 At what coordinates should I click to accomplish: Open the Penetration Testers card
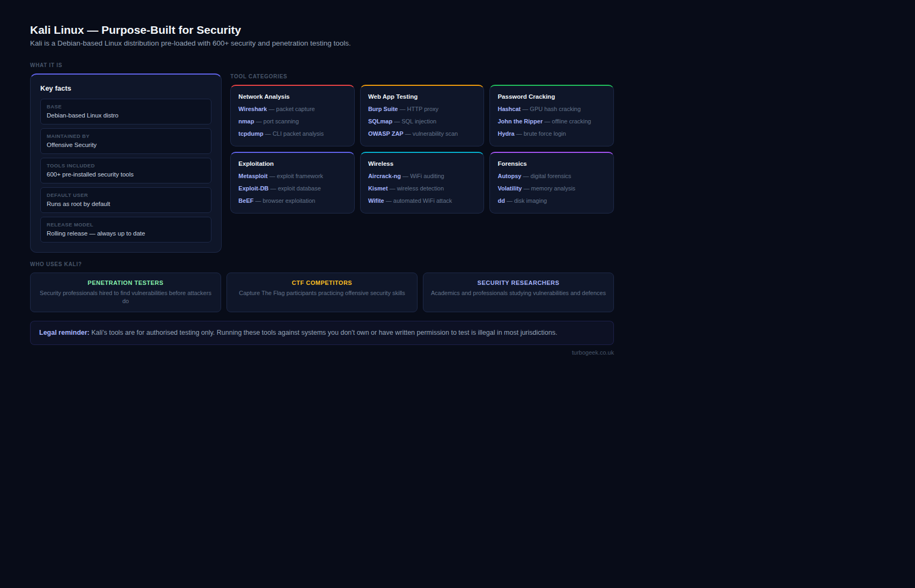pyautogui.click(x=126, y=292)
